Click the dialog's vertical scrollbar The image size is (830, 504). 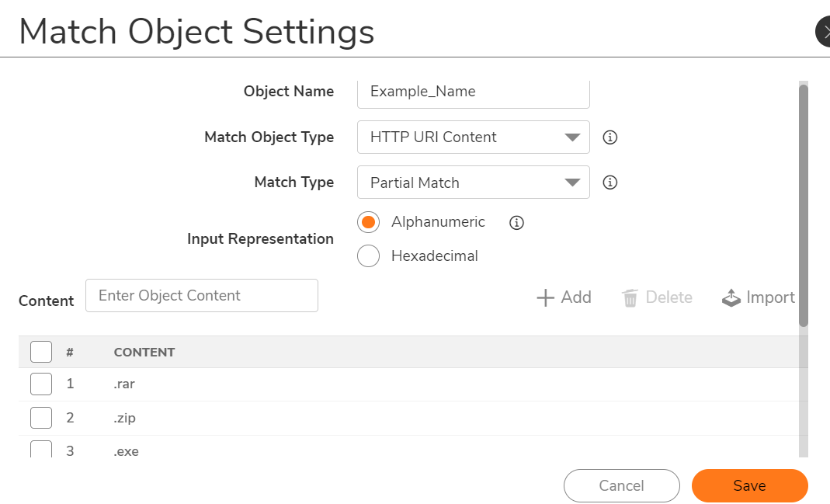click(803, 205)
